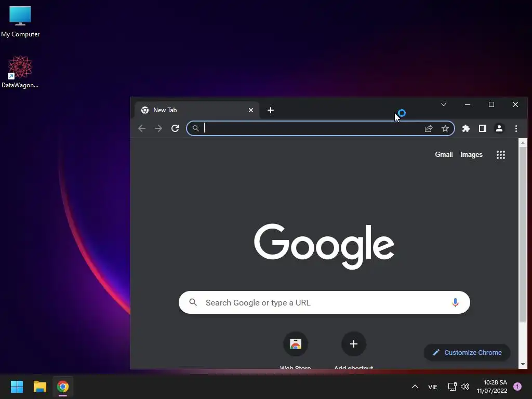Click the page's vertical scrollbar thumb
The width and height of the screenshot is (532, 399).
tap(523, 234)
